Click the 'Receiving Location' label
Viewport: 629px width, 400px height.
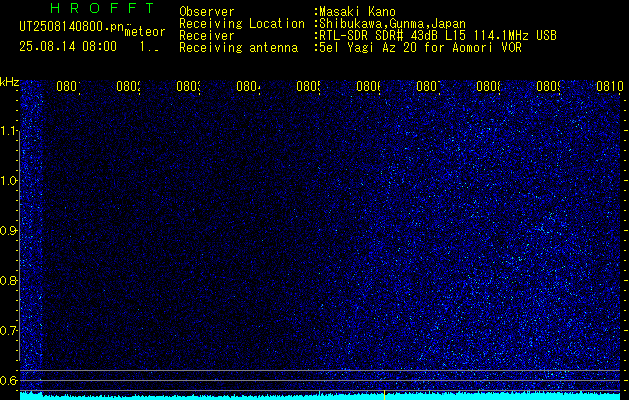click(242, 24)
